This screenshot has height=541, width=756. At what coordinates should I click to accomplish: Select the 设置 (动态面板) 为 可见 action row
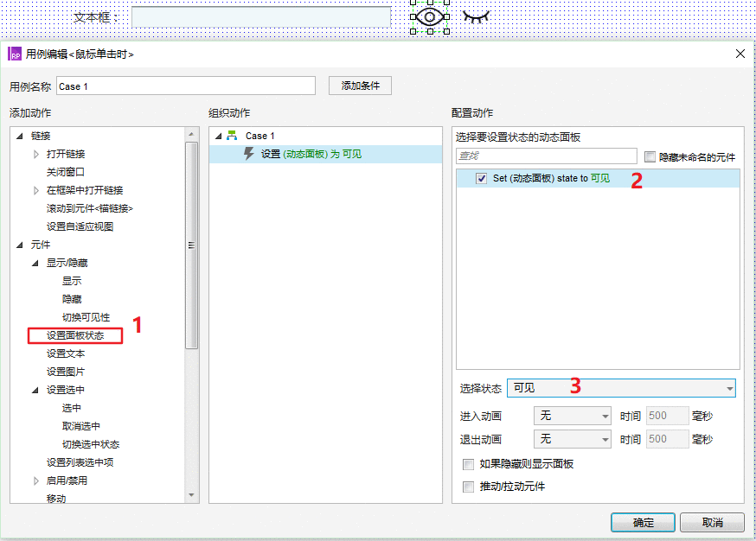325,154
